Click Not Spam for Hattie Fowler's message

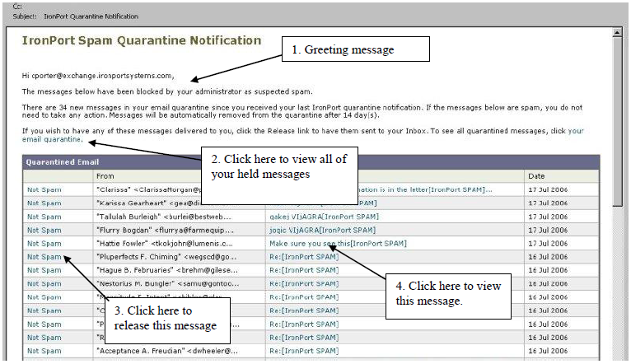coord(44,243)
